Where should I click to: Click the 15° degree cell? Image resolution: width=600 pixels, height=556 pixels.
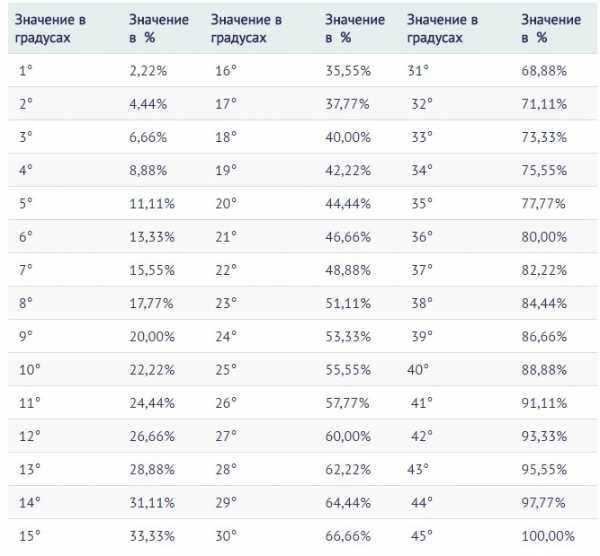(x=29, y=536)
